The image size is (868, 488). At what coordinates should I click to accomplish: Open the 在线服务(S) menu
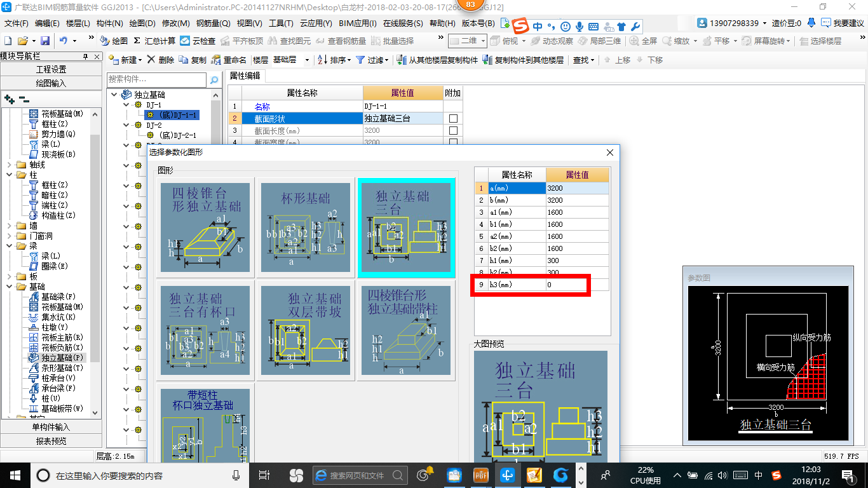pyautogui.click(x=403, y=24)
